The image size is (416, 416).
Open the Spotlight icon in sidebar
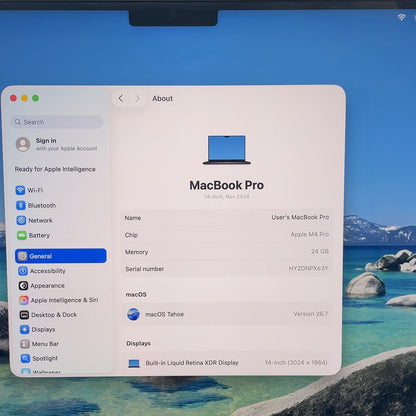[25, 358]
